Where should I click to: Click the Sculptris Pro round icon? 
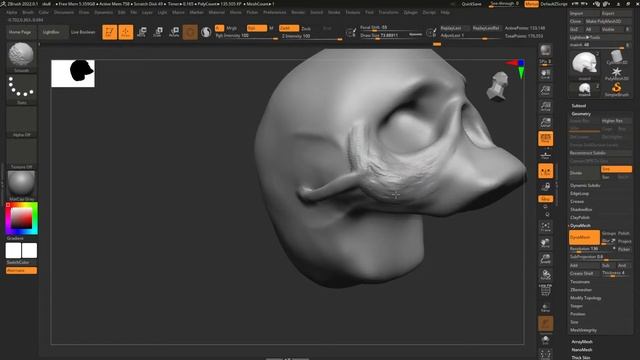(x=206, y=32)
